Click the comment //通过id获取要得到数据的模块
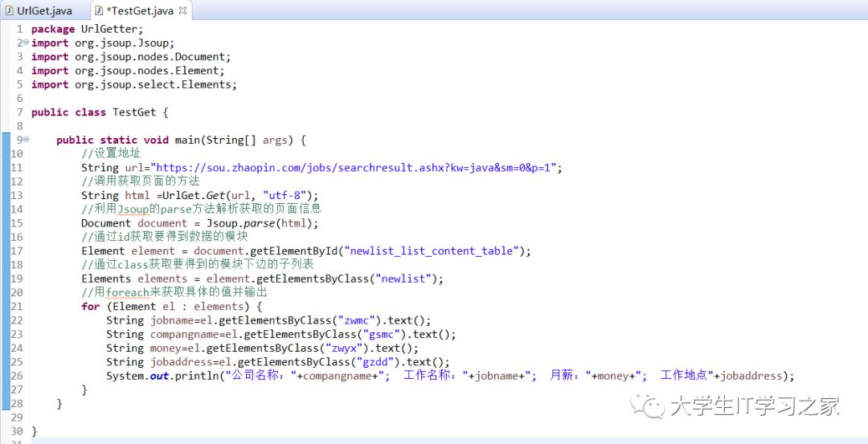 click(x=165, y=237)
